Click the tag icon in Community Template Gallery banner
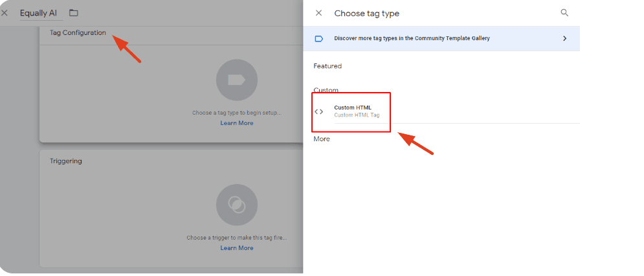Image resolution: width=644 pixels, height=276 pixels. (x=318, y=38)
